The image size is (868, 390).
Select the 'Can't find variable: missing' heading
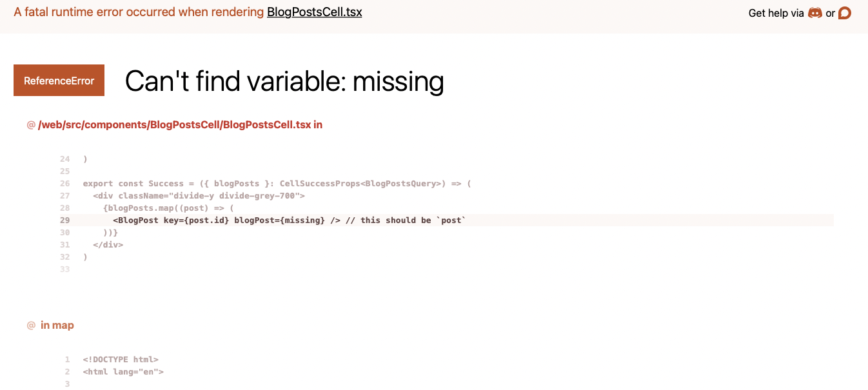pos(284,81)
